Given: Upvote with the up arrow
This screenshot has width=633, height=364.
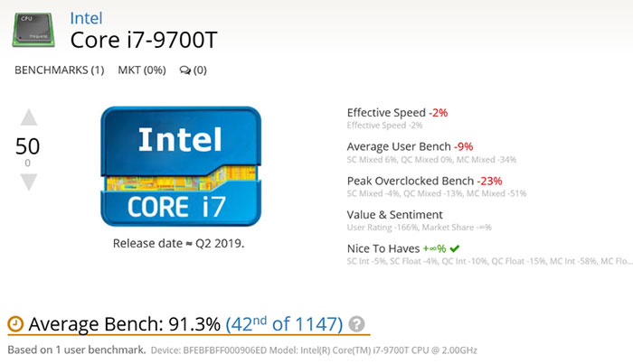Looking at the screenshot, I should coord(29,117).
